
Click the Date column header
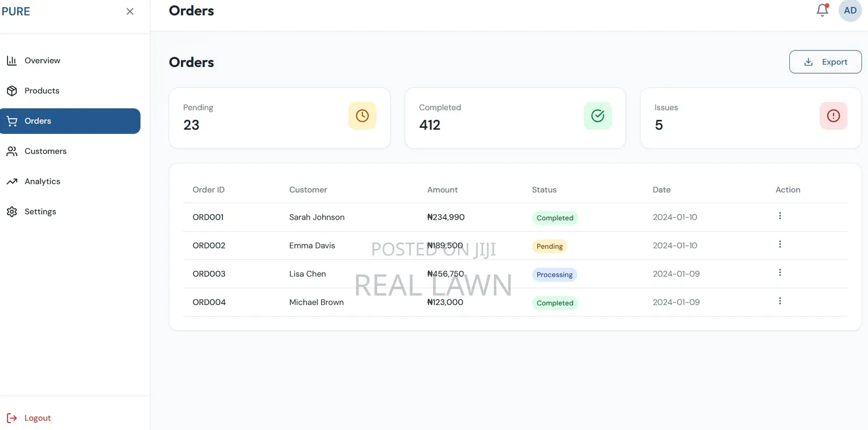tap(661, 190)
